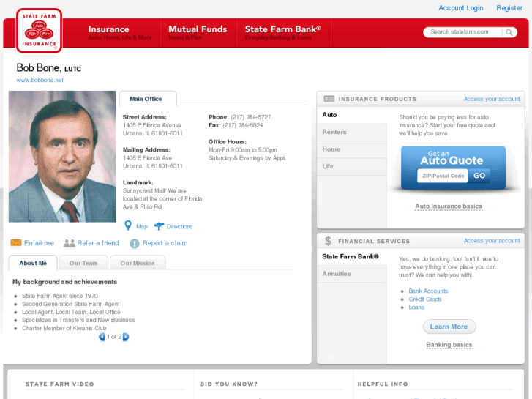Open the Bank Accounts link
Image resolution: width=532 pixels, height=399 pixels.
click(x=428, y=291)
